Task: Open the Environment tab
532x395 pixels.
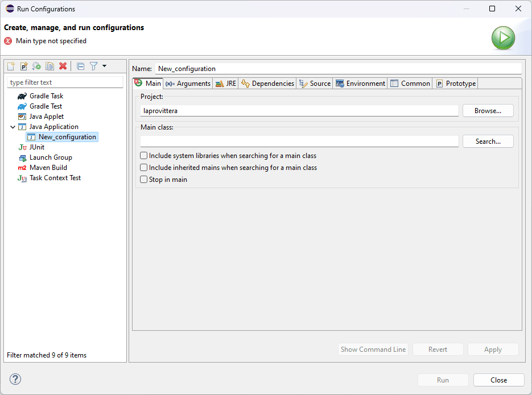Action: point(360,84)
